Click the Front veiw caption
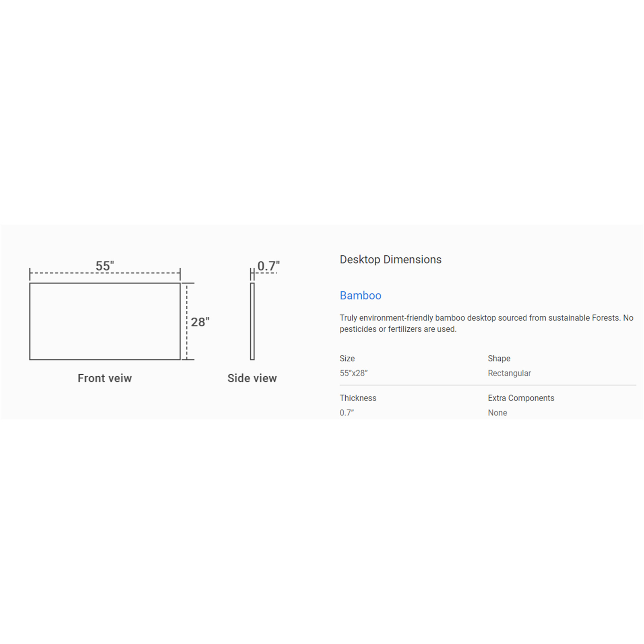 click(105, 378)
